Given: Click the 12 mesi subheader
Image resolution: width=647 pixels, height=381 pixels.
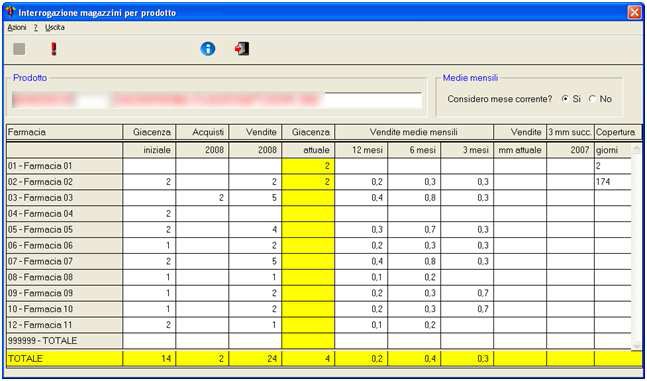Looking at the screenshot, I should tap(361, 150).
